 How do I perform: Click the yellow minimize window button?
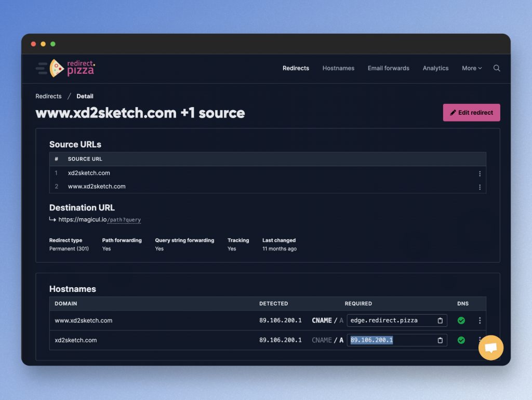tap(43, 44)
